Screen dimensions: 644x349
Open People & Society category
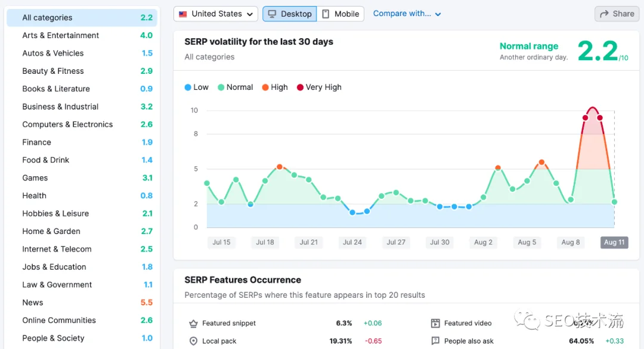[x=82, y=338]
